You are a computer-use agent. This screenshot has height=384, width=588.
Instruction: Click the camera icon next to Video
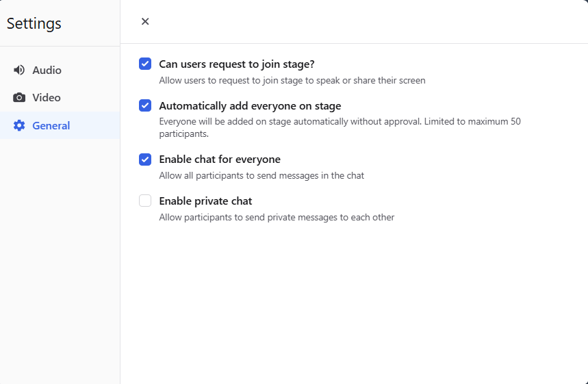(x=19, y=98)
